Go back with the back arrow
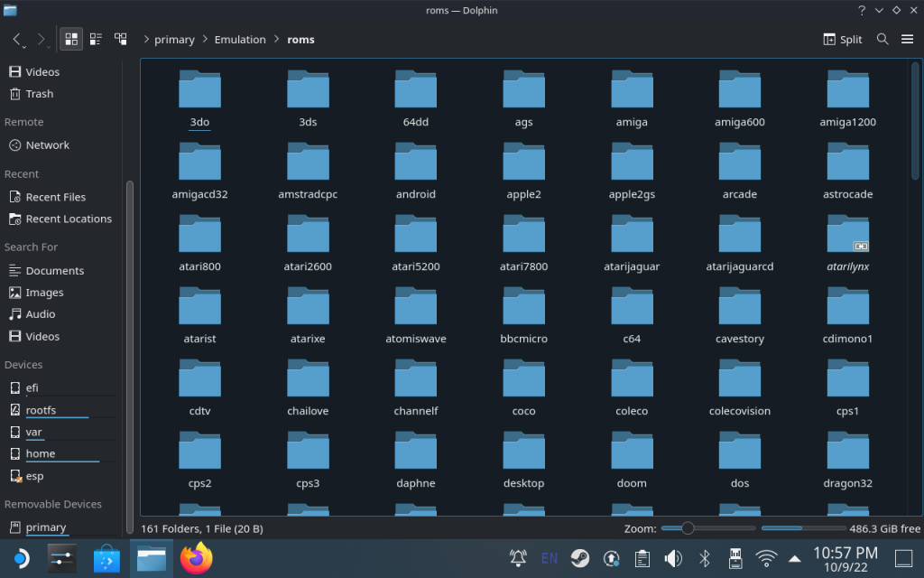Screen dimensions: 924x578 18,40
